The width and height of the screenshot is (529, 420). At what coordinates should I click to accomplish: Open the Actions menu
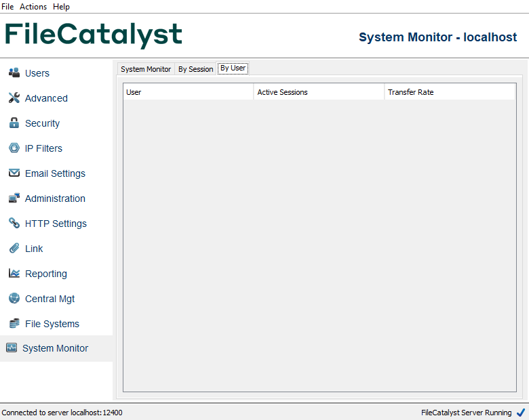coord(33,6)
